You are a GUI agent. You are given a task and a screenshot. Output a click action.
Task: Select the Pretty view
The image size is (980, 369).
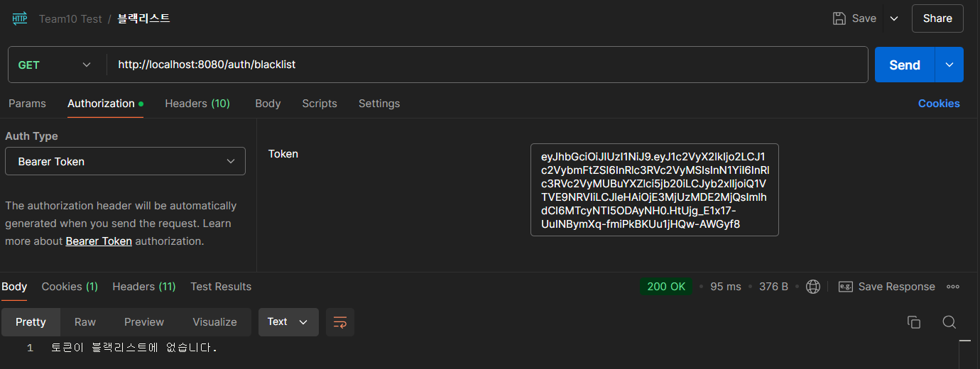tap(31, 322)
